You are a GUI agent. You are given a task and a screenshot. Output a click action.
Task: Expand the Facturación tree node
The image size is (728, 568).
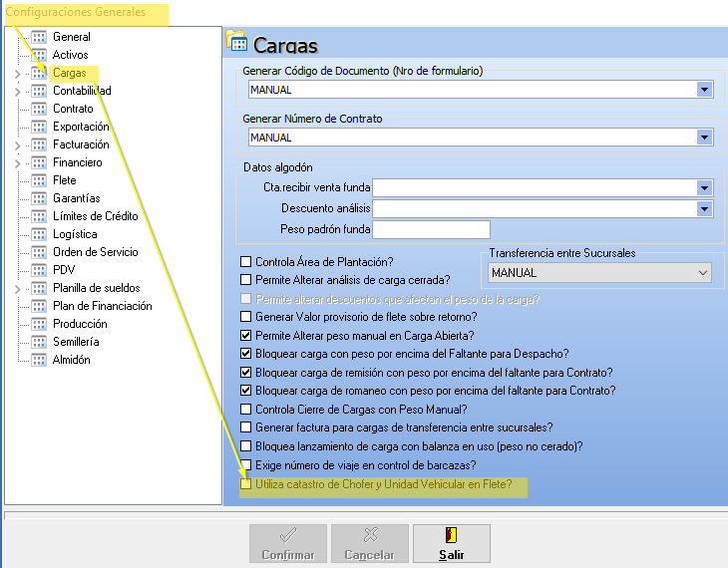pos(18,145)
